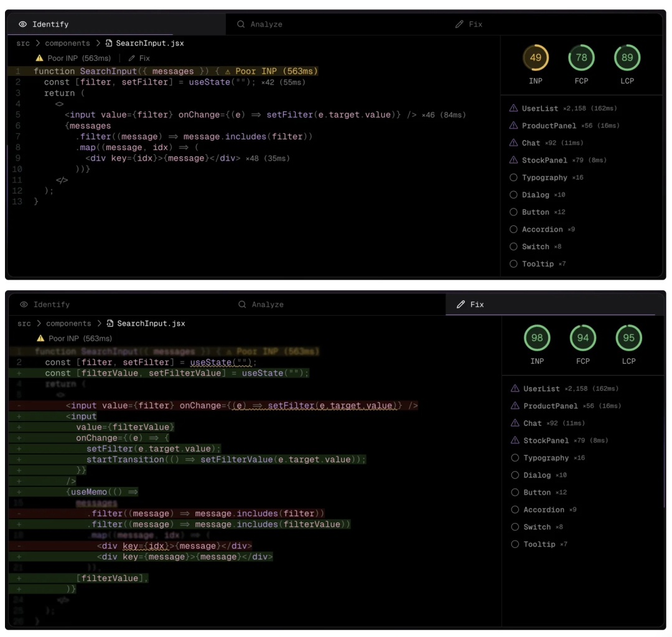Click inline Poor INP warning on code line 1
672x637 pixels.
(271, 71)
